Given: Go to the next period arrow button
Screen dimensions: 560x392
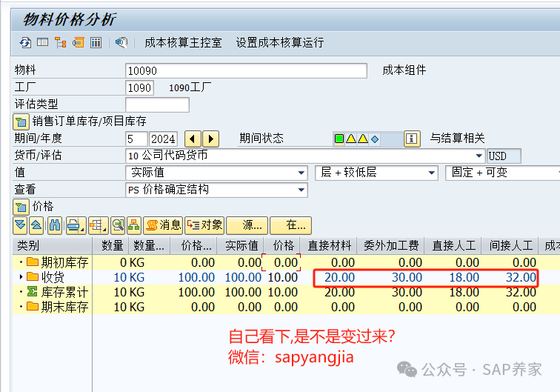Looking at the screenshot, I should click(210, 139).
